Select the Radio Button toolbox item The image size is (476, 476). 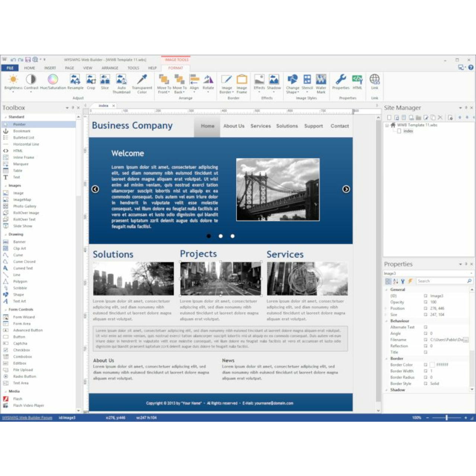(x=24, y=376)
